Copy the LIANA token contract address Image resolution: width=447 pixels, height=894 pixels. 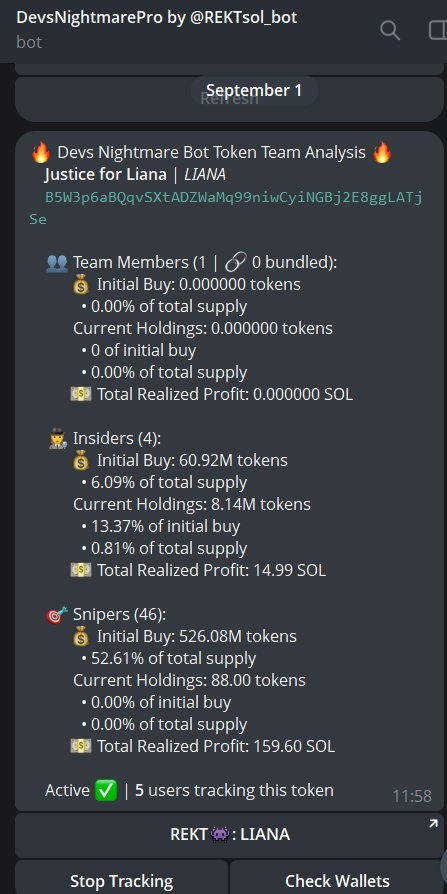(x=226, y=208)
